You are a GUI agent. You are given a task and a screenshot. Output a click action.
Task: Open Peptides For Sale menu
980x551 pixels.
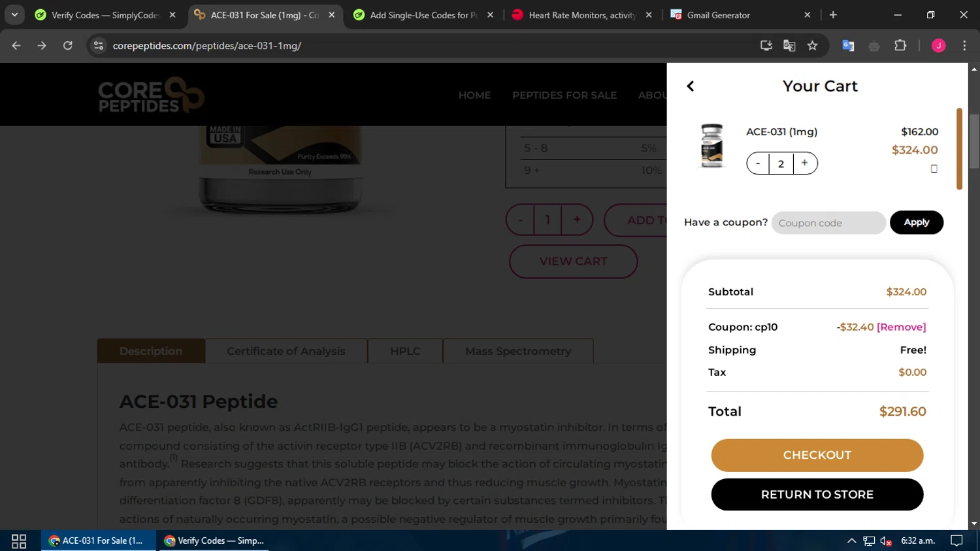click(x=564, y=95)
